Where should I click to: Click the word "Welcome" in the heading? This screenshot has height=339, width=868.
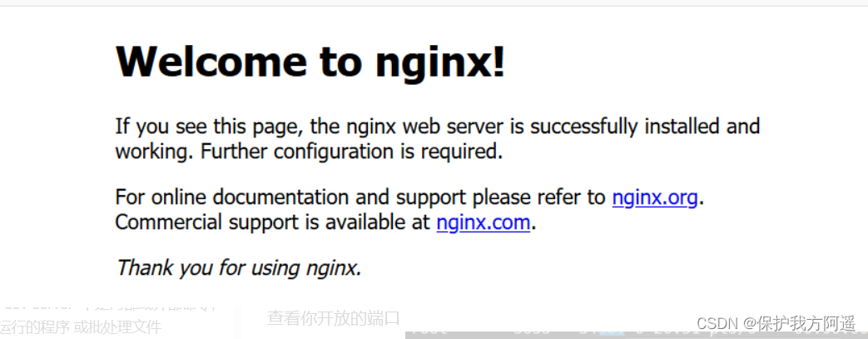[211, 60]
